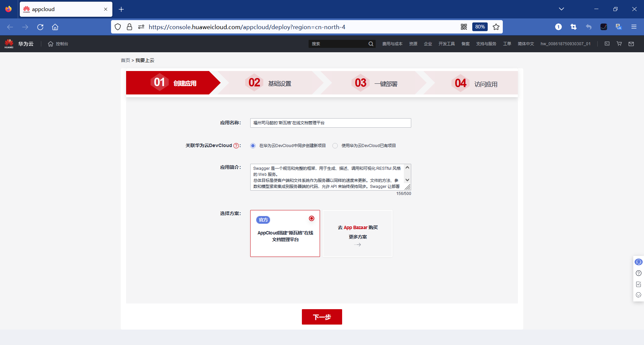This screenshot has width=644, height=345.
Task: Open tracking protection shield info
Action: point(118,27)
